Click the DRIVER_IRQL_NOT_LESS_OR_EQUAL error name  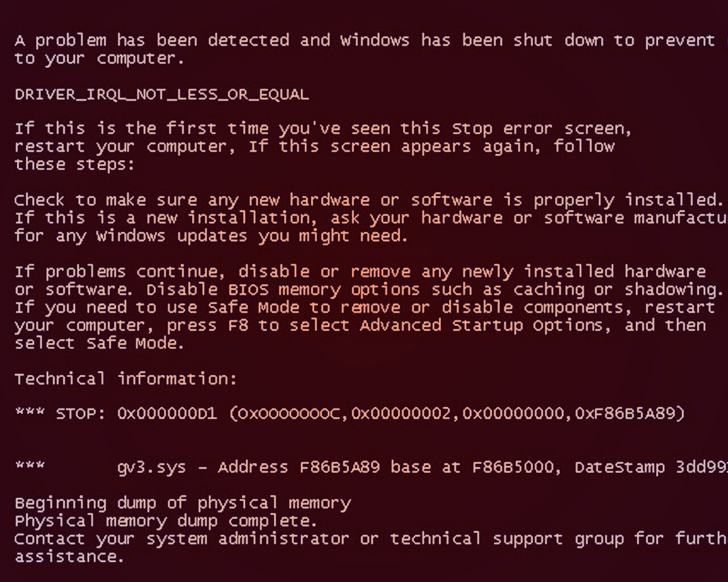[x=162, y=94]
